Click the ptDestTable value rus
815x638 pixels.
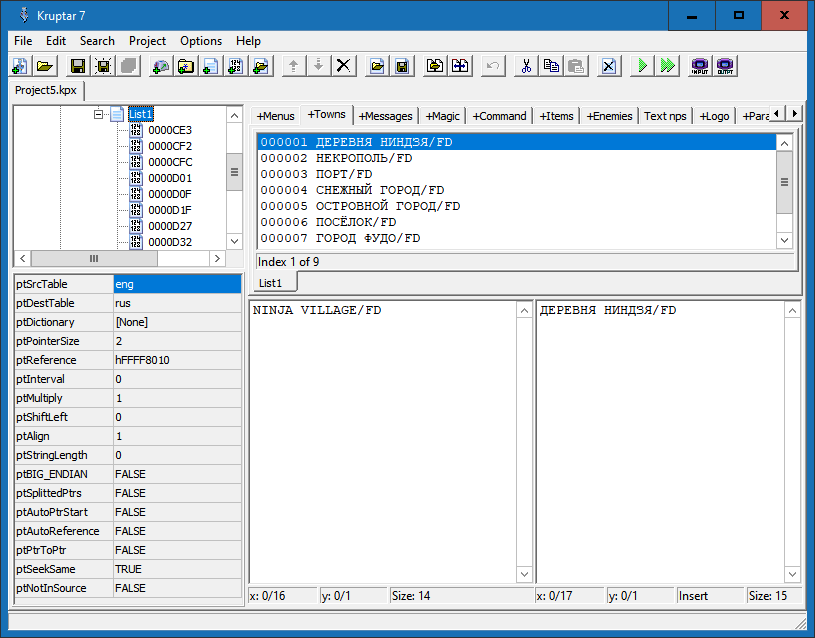tap(177, 303)
